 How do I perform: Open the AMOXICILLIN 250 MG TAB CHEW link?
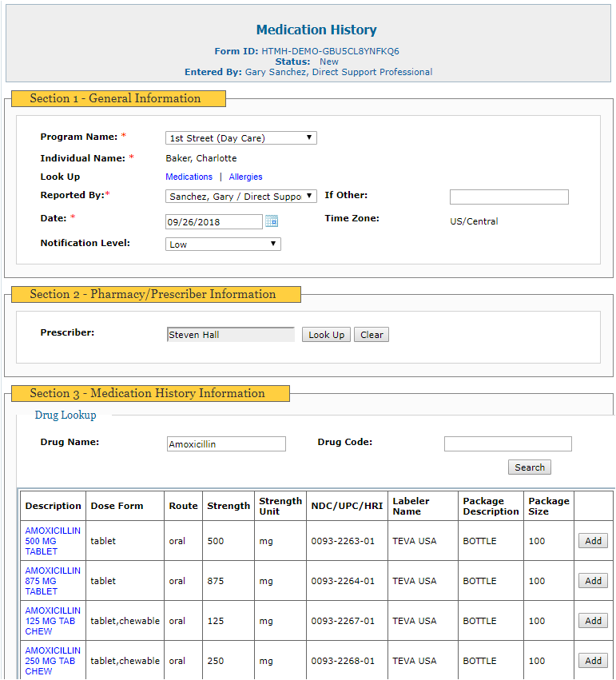point(53,661)
